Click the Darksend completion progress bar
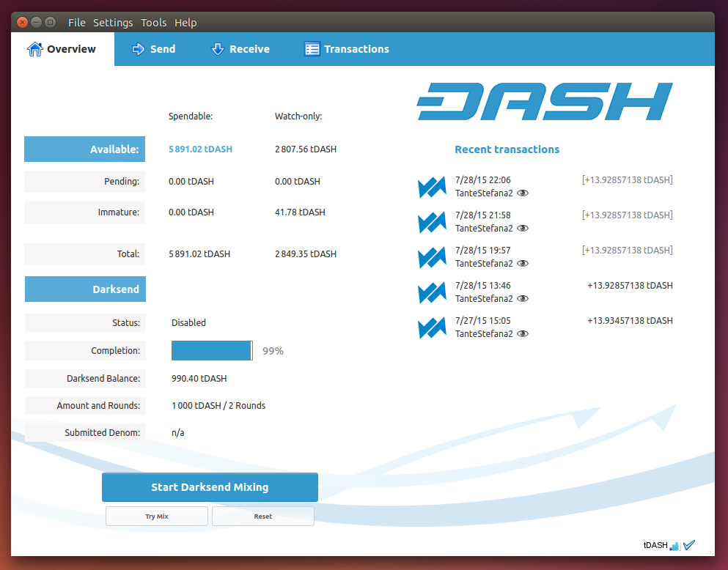Screen dimensions: 728x570 point(212,351)
